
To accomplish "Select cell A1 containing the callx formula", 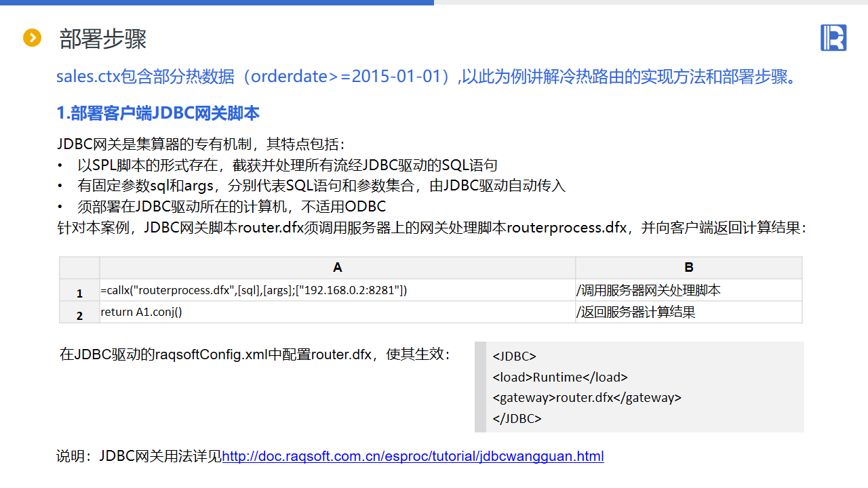I will 338,290.
